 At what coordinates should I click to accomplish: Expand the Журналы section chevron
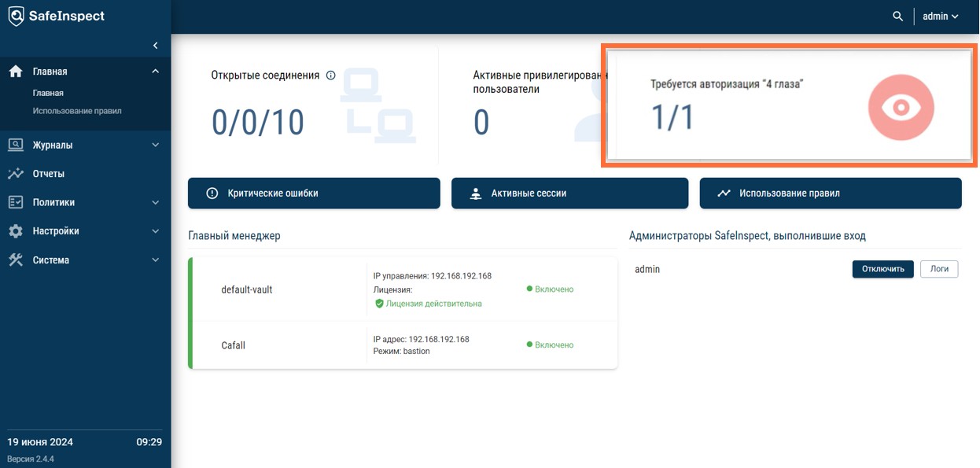tap(155, 145)
